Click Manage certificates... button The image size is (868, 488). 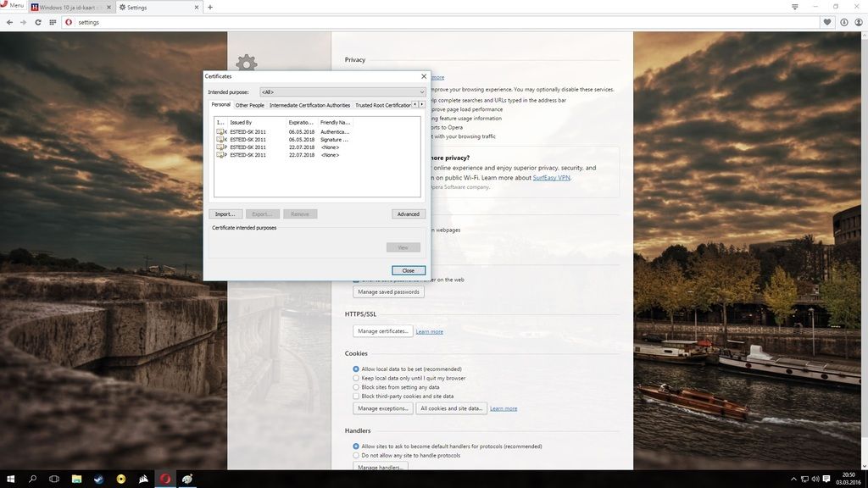(x=383, y=331)
